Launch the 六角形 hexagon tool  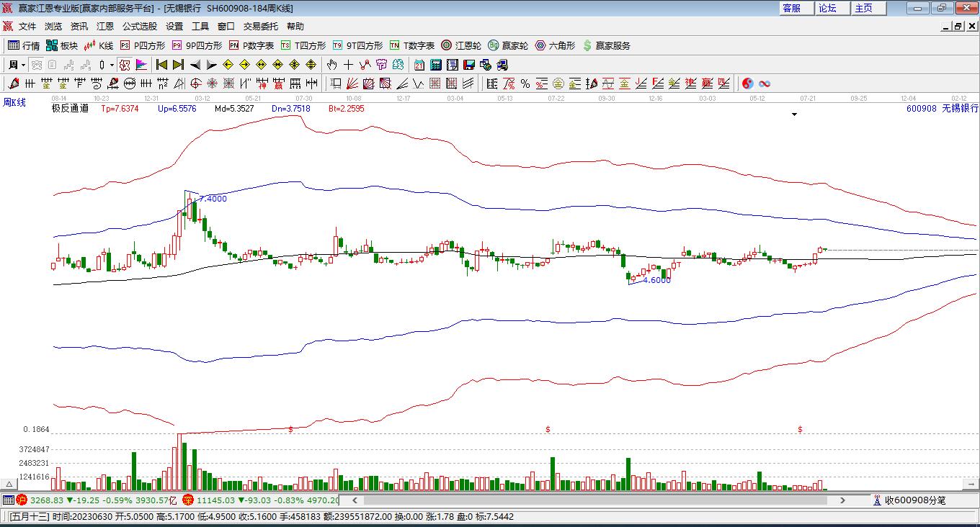click(555, 45)
